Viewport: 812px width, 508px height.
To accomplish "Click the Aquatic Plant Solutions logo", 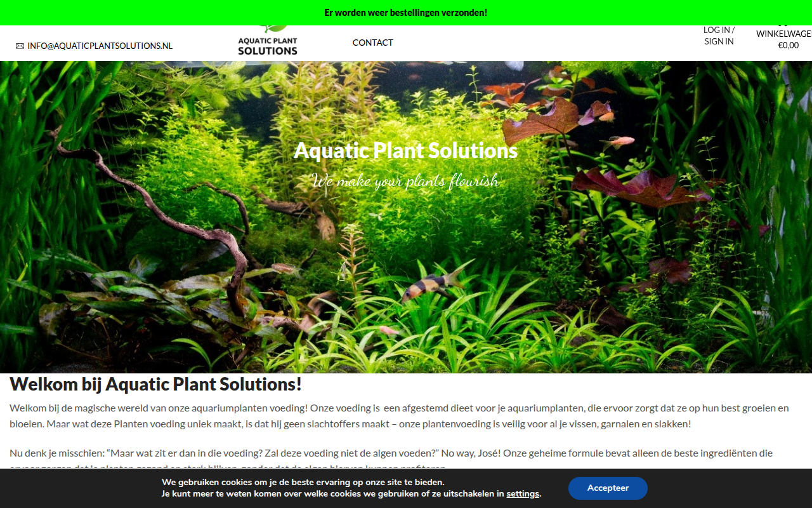I will [x=268, y=41].
